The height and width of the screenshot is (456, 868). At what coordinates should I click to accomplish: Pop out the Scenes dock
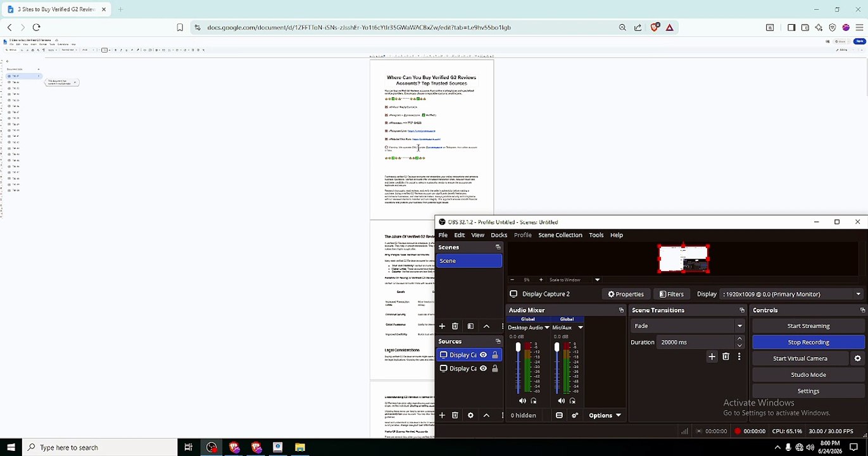(498, 248)
